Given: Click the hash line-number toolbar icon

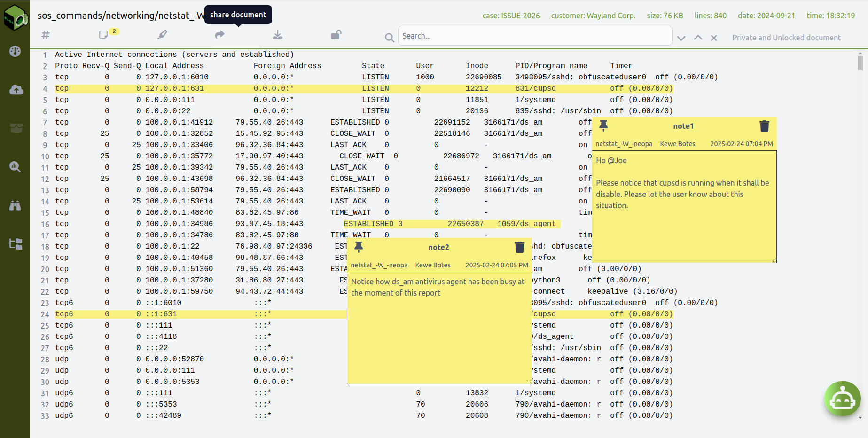Looking at the screenshot, I should click(x=46, y=35).
